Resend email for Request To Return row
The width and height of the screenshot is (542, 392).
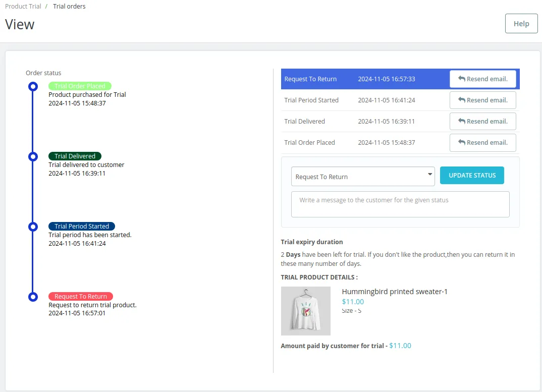(482, 79)
